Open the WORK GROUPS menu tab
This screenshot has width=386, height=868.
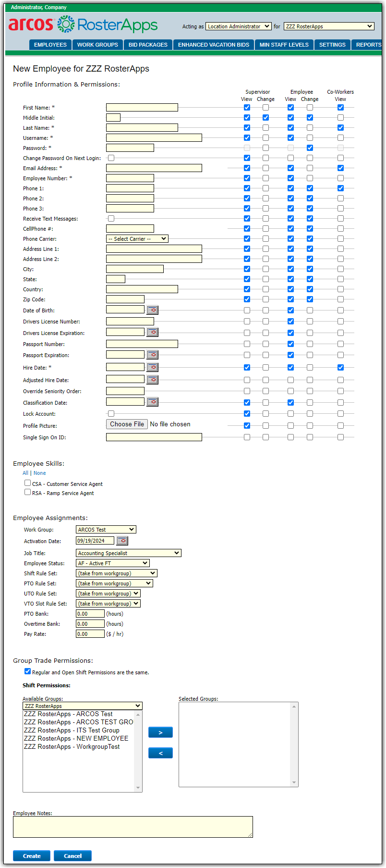[x=97, y=45]
